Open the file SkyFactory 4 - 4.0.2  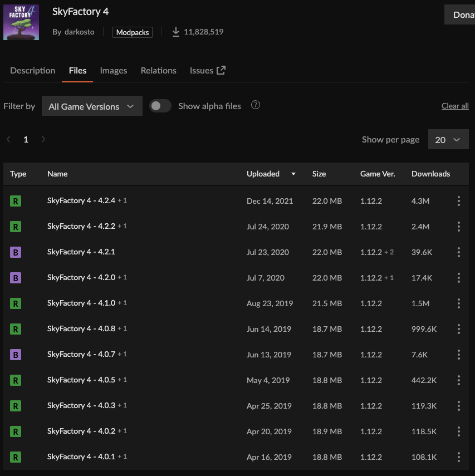[x=81, y=431]
